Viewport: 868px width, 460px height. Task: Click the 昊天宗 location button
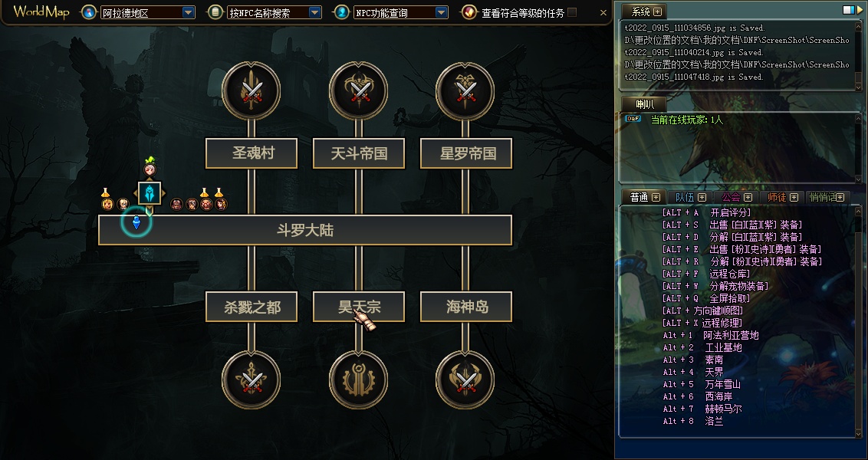click(359, 307)
